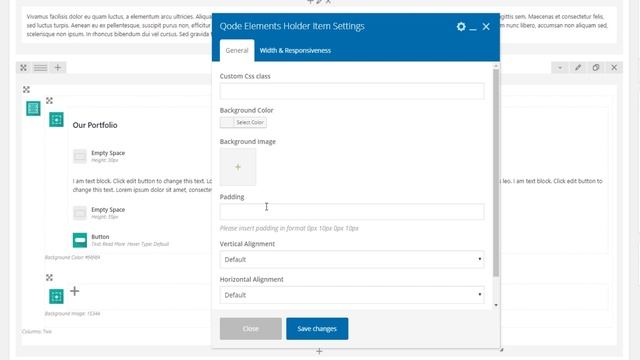Viewport: 640px width, 360px height.
Task: Click the Our Portfolio heading
Action: coord(95,125)
